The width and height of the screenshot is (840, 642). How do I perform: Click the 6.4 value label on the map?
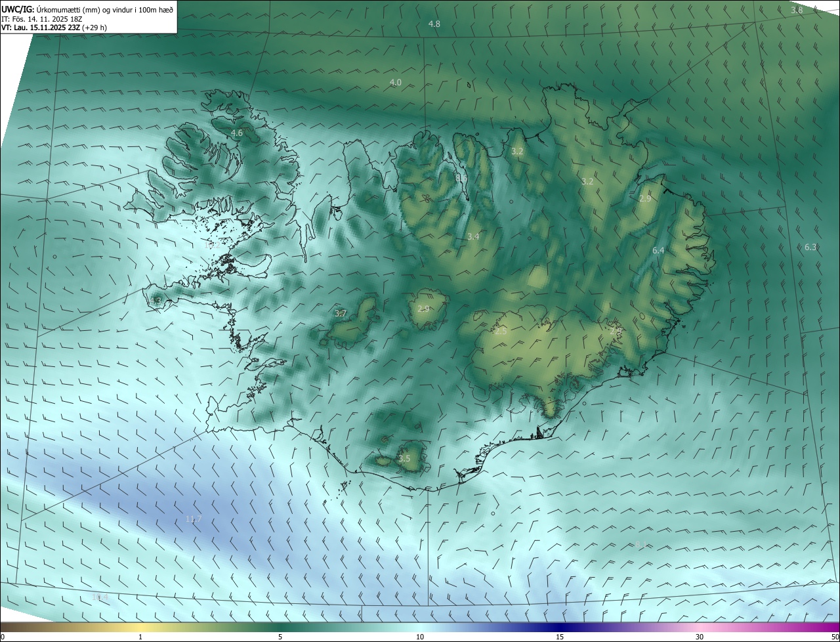[658, 251]
